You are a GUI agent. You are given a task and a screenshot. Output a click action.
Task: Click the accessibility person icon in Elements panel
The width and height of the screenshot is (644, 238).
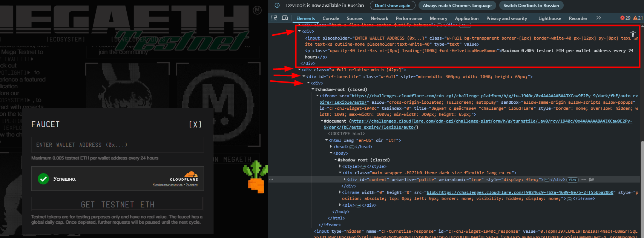point(633,34)
